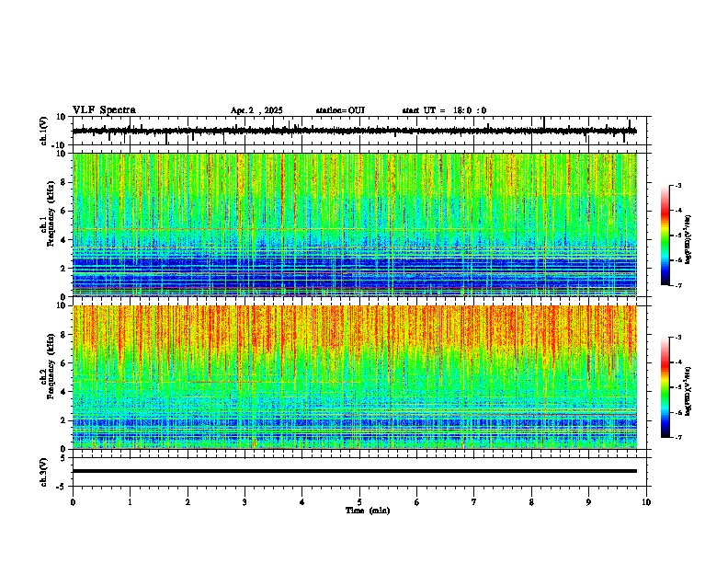Click the time axis tick label "7"
Viewport: 728px width, 563px height.
point(474,502)
